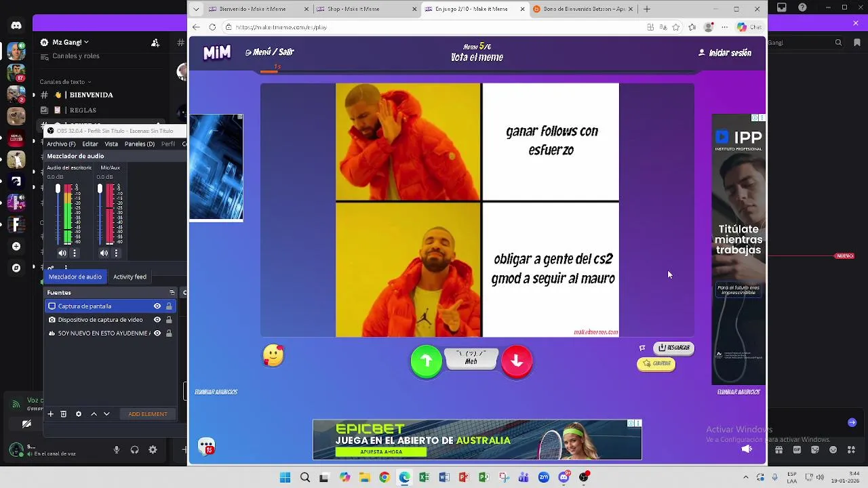The width and height of the screenshot is (868, 488).
Task: Click Iniciar sesión link
Action: pyautogui.click(x=725, y=53)
